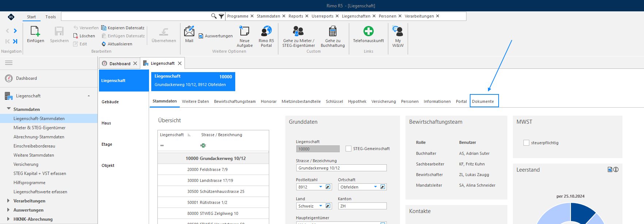Toggle steuerpflichtig checkbox

pos(526,143)
